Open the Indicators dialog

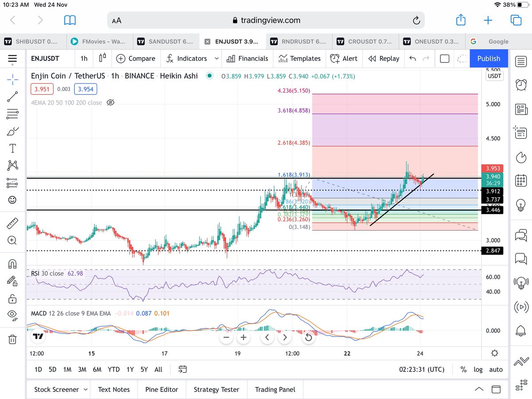(187, 59)
